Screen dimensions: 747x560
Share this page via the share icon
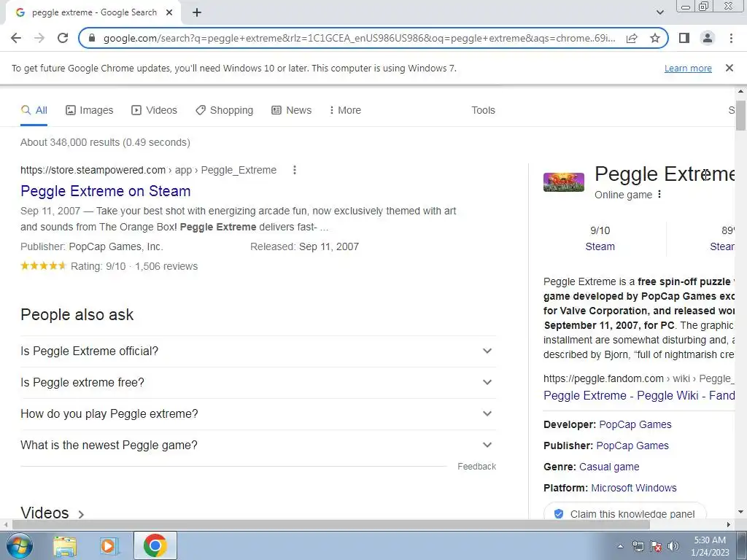coord(632,38)
